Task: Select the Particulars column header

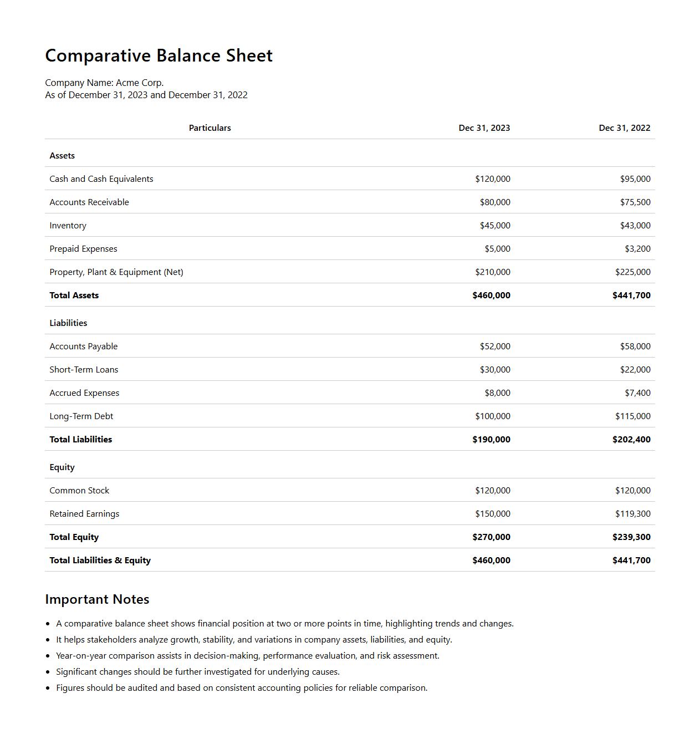Action: click(210, 128)
